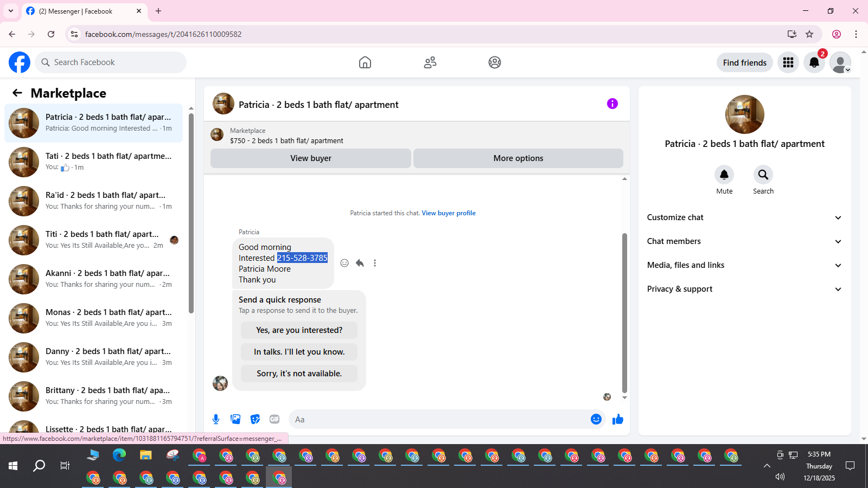Open the Akanni conversation
This screenshot has width=868, height=488.
pyautogui.click(x=93, y=279)
